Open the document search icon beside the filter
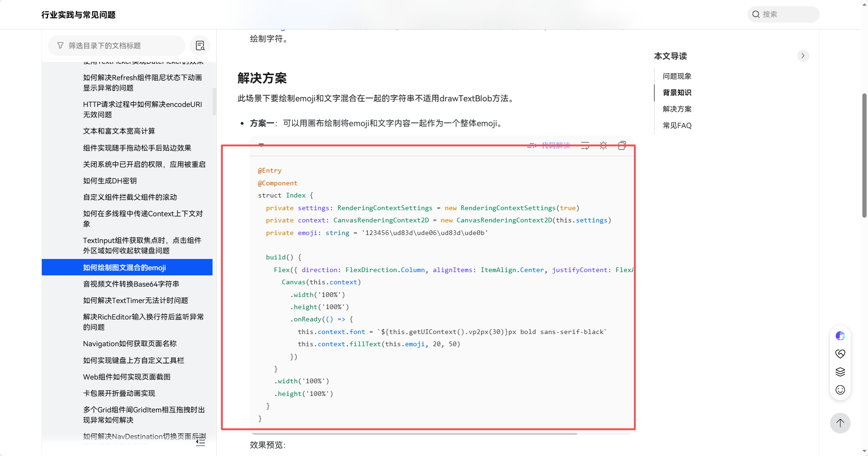The image size is (868, 456). [x=200, y=46]
